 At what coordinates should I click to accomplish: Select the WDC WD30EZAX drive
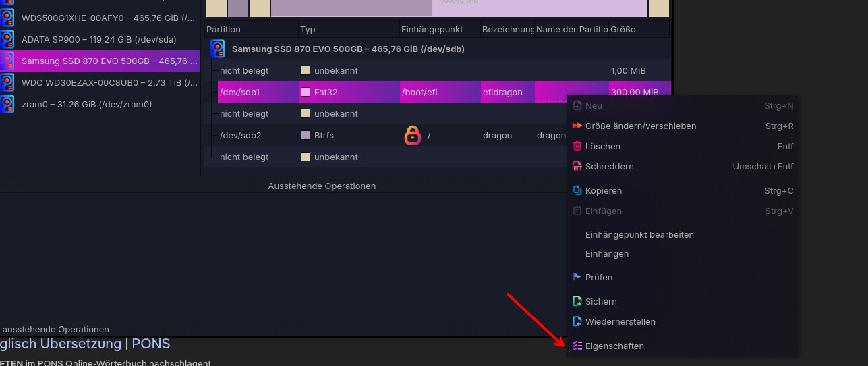[108, 82]
